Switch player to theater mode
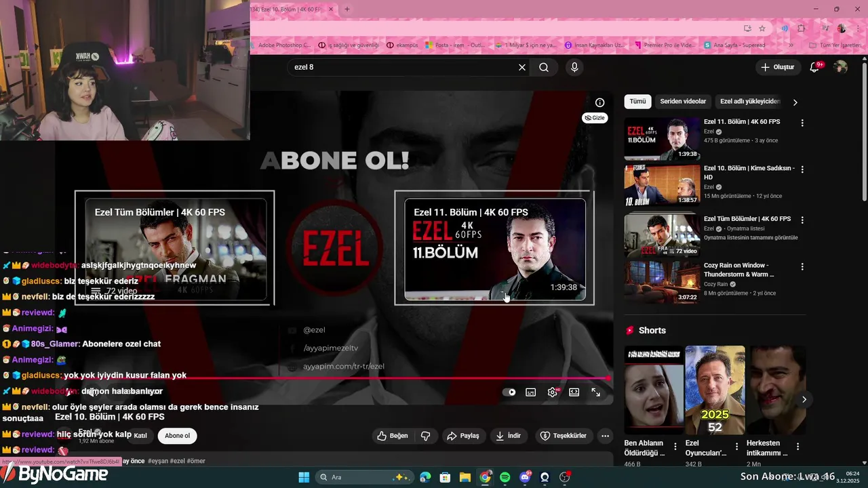This screenshot has height=488, width=868. pos(574,392)
